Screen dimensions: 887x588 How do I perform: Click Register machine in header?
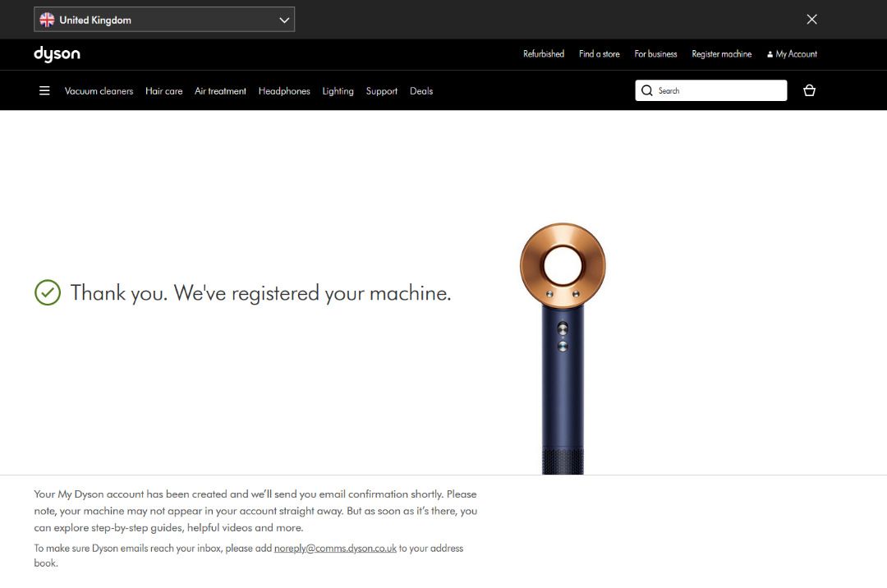(722, 54)
